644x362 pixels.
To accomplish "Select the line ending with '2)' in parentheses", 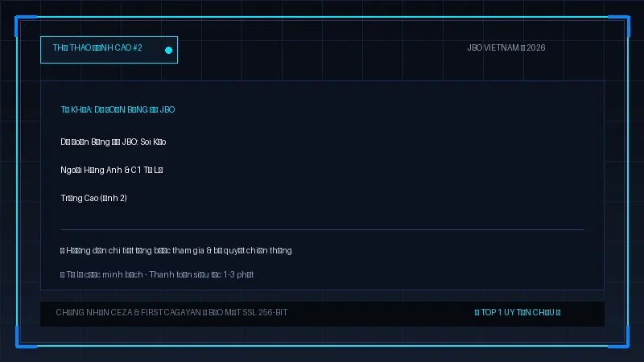I will [x=93, y=198].
